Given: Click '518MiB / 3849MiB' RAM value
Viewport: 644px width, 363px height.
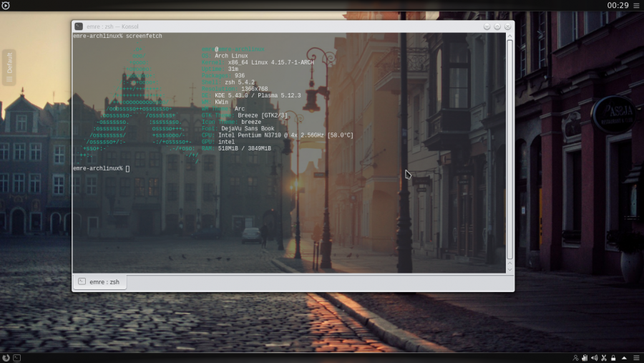Looking at the screenshot, I should click(245, 148).
